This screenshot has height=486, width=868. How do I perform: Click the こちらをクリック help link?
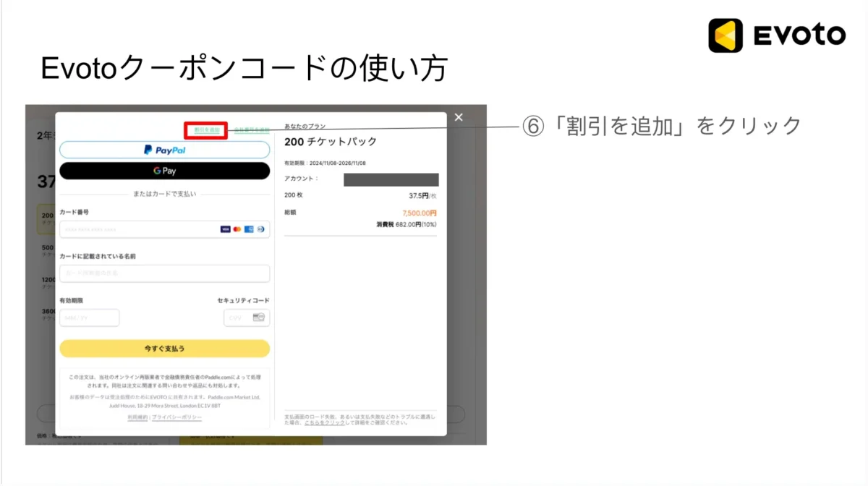coord(325,422)
